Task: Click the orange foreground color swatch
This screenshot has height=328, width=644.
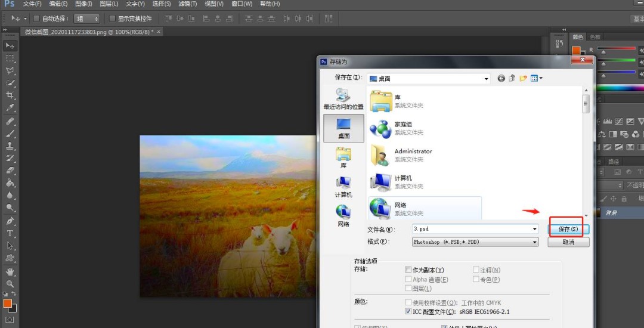Action: [7, 304]
